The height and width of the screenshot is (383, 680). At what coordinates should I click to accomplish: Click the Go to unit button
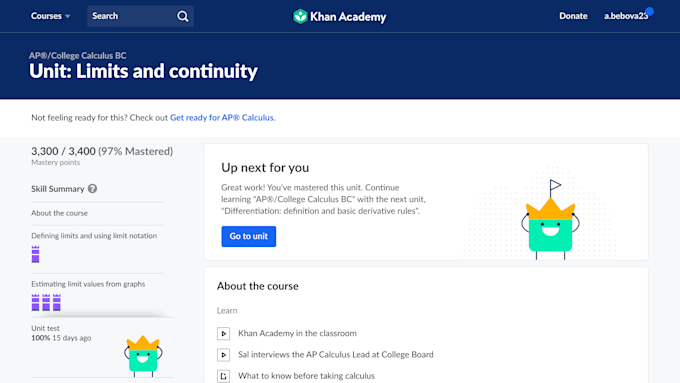coord(248,236)
